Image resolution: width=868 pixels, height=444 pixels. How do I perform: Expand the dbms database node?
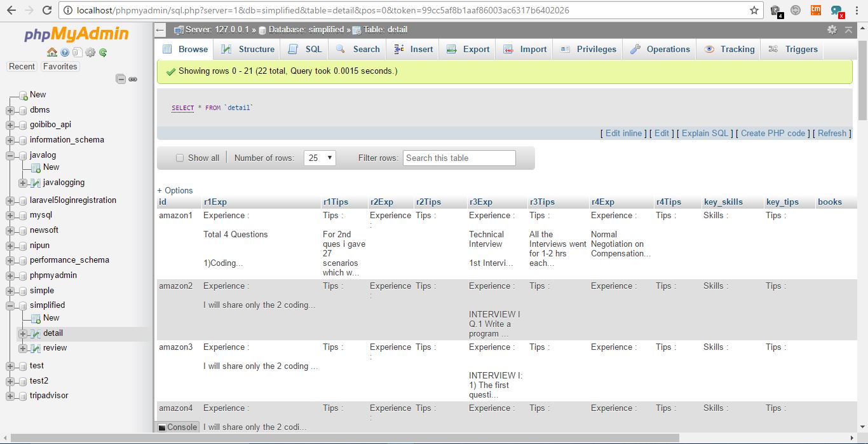click(x=10, y=110)
